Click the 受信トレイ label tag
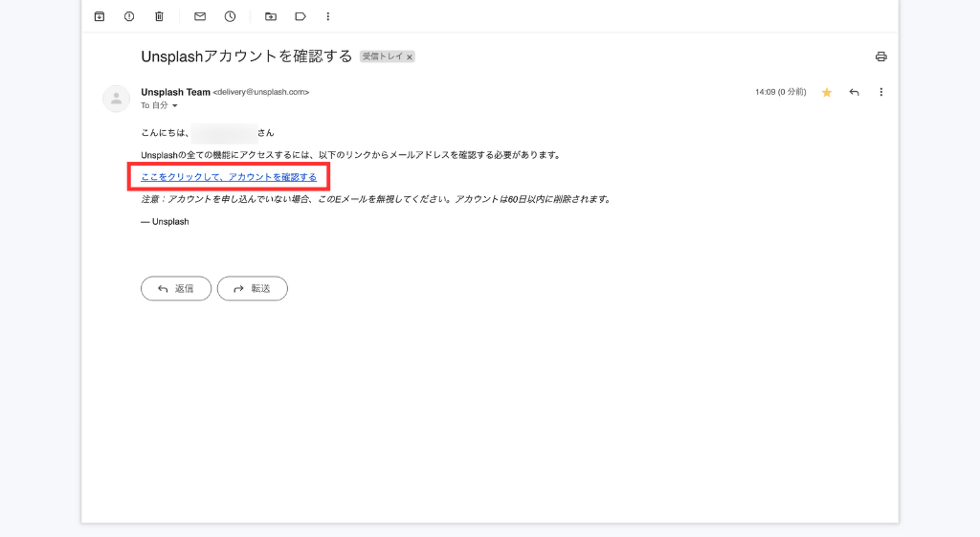Screen dimensions: 980x537 383,56
